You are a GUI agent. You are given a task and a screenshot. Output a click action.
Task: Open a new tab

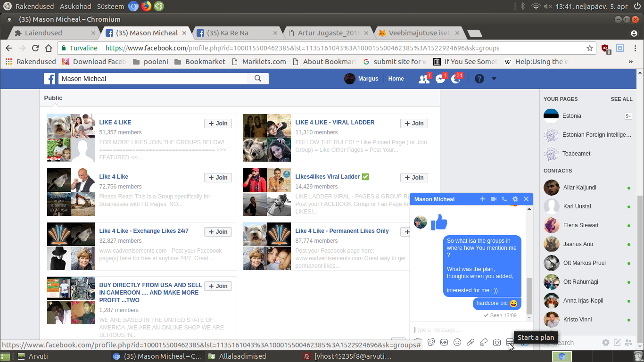474,33
